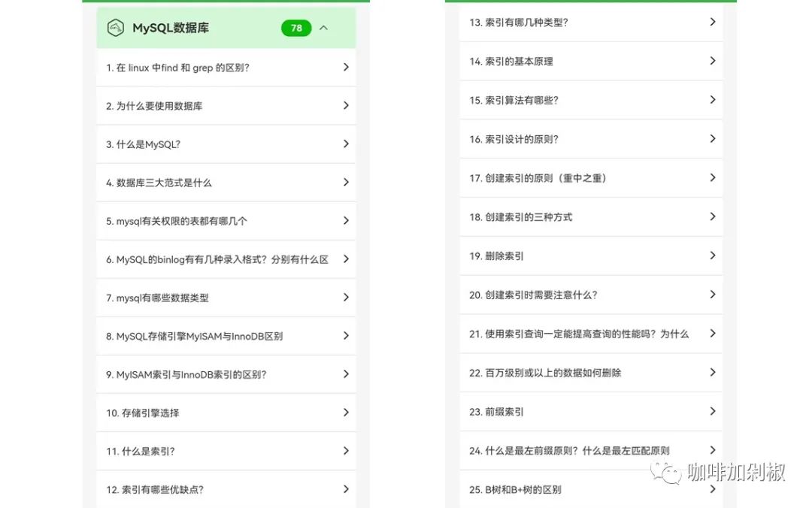The height and width of the screenshot is (508, 812).
Task: Click the chevron for 索引有哪些优缺点?
Action: [346, 489]
